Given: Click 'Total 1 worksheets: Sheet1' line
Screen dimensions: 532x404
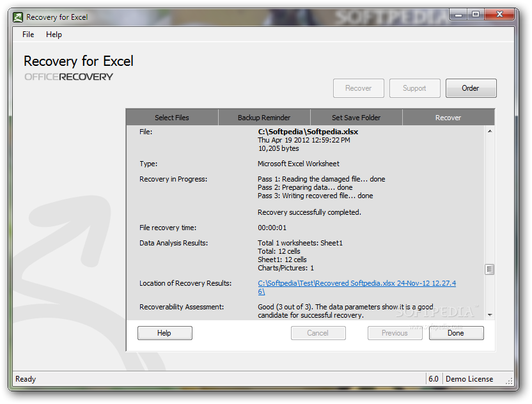Looking at the screenshot, I should click(300, 243).
